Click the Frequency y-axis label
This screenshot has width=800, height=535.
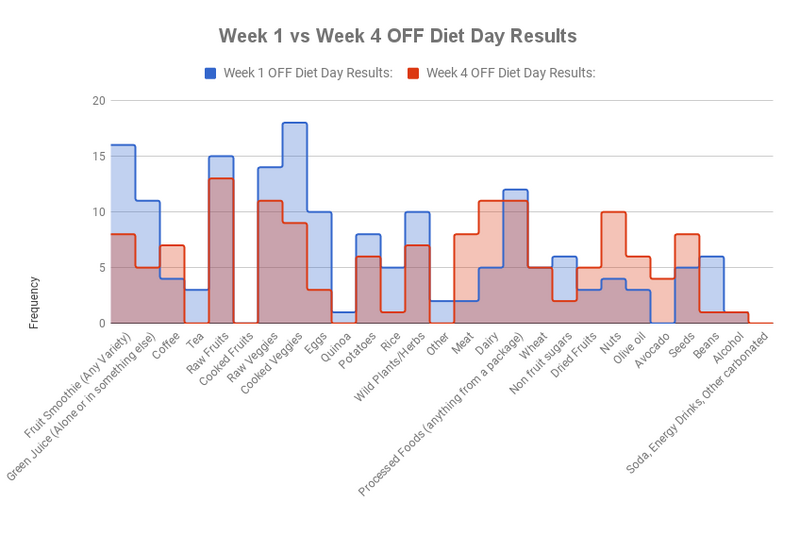tap(35, 303)
